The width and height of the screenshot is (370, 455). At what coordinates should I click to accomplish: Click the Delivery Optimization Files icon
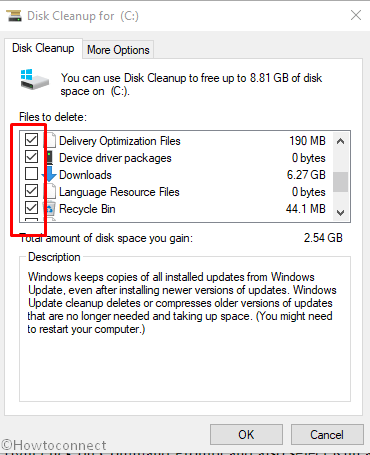click(x=50, y=140)
